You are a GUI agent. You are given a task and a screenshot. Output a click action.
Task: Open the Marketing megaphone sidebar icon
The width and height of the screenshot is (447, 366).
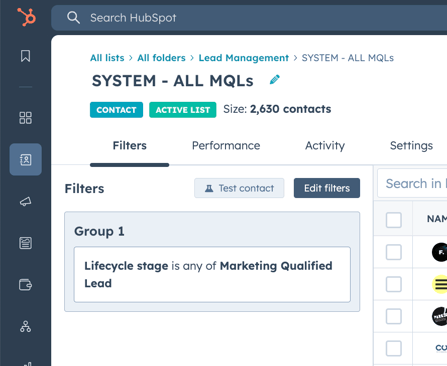[x=26, y=201]
